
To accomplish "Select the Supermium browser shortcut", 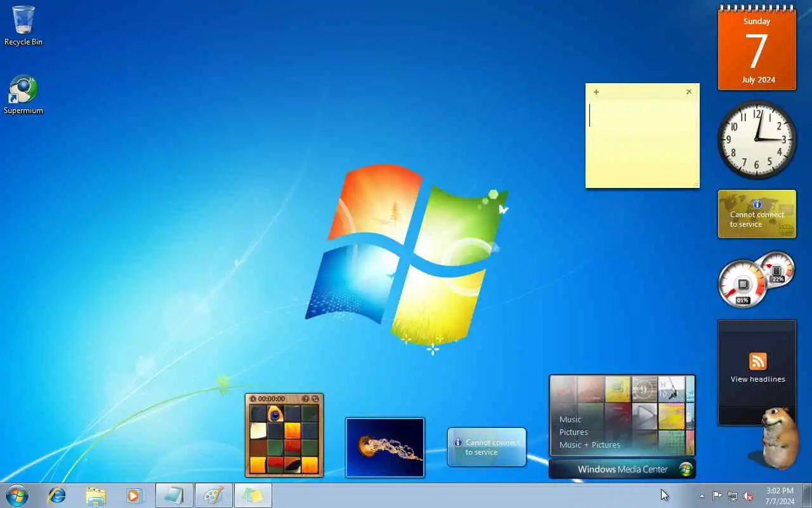I will (x=23, y=95).
